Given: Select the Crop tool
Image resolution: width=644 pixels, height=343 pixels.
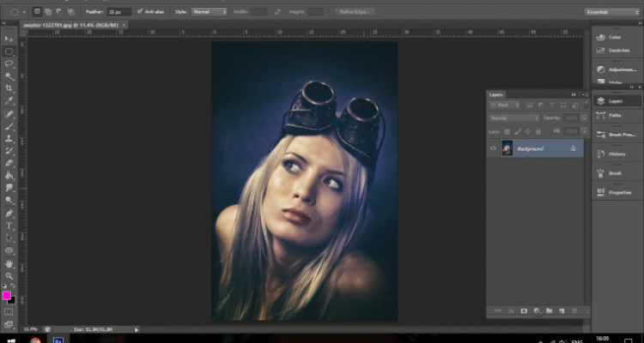Looking at the screenshot, I should [x=9, y=88].
